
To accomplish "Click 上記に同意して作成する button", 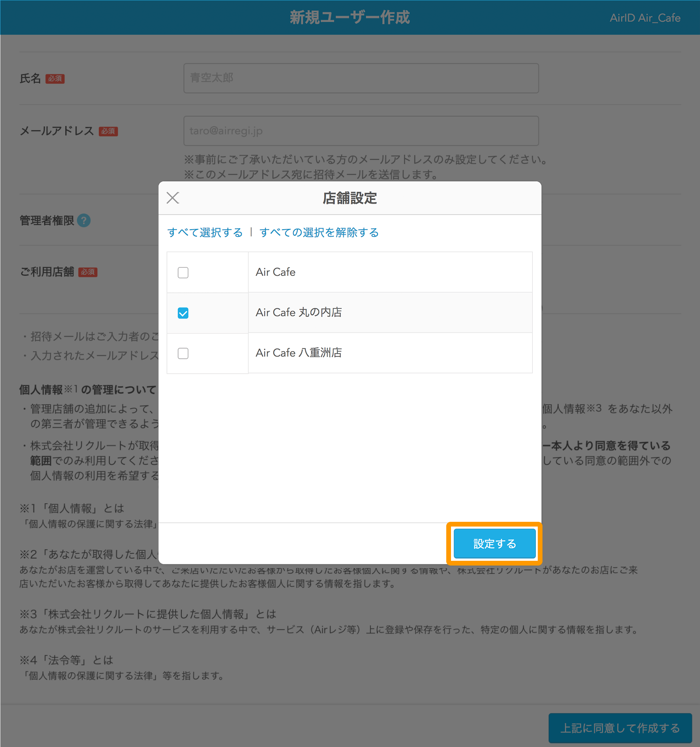I will tap(620, 728).
